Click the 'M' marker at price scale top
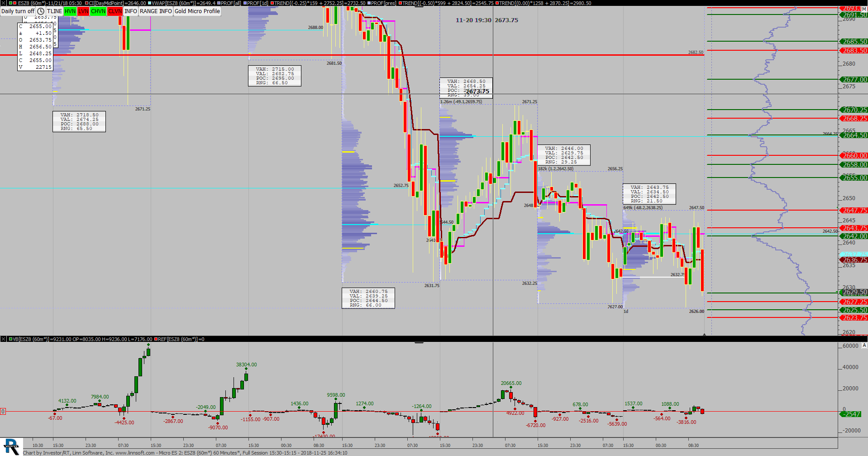Image resolution: width=868 pixels, height=456 pixels. [x=864, y=9]
